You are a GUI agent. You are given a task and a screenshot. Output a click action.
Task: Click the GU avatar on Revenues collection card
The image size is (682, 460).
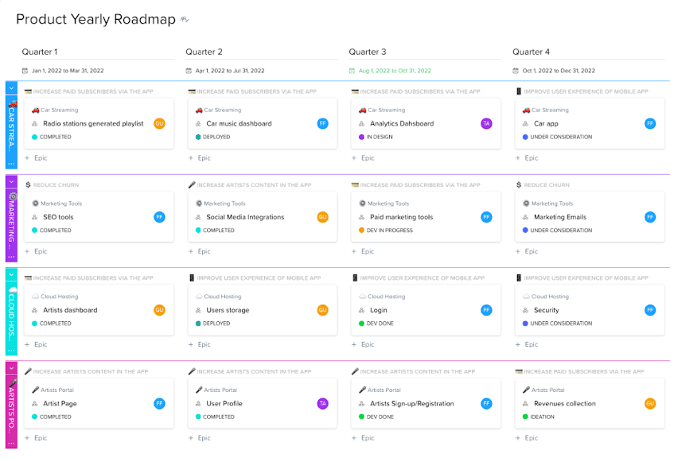(x=650, y=403)
